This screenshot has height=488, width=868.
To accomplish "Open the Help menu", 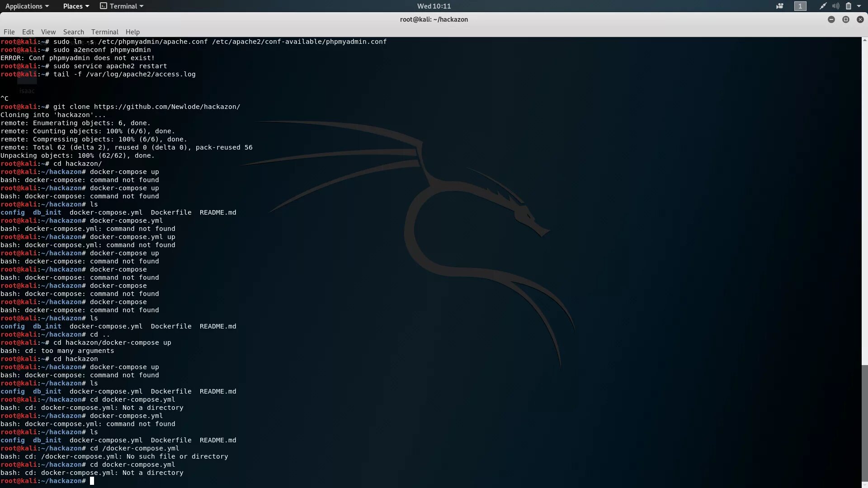I will point(132,32).
